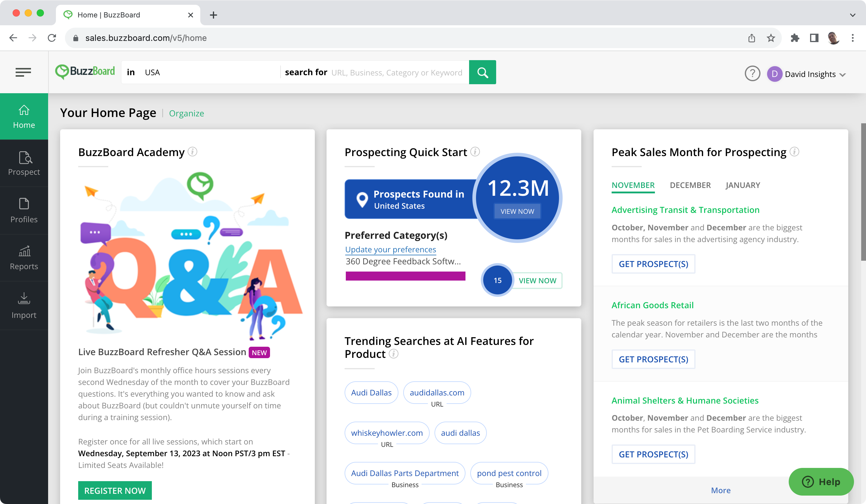The image size is (866, 504).
Task: Open Advertising Transit & Transportation heading
Action: pyautogui.click(x=685, y=210)
